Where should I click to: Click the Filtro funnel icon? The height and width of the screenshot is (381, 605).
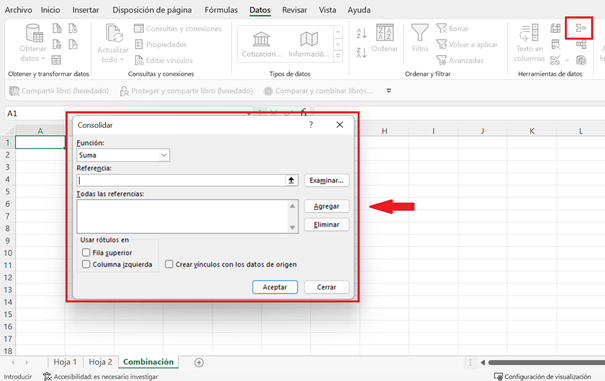coord(420,32)
